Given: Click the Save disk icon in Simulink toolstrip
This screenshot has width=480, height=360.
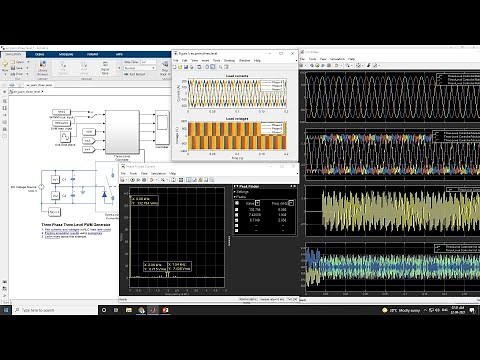Looking at the screenshot, I should (13, 68).
